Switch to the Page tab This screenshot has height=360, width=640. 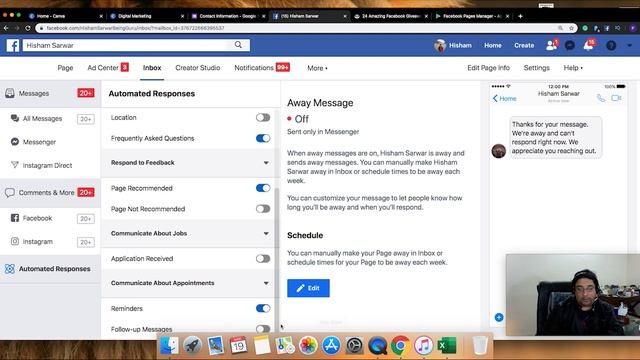click(x=65, y=68)
